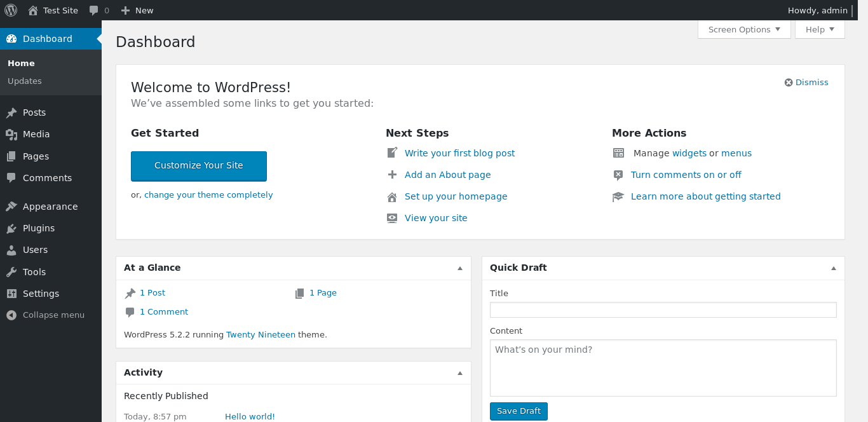The height and width of the screenshot is (422, 868).
Task: Click the 1 Comment link
Action: coord(164,312)
